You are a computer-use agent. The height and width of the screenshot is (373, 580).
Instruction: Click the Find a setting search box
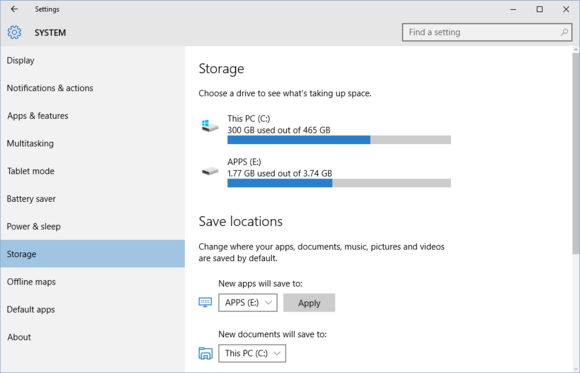point(487,32)
